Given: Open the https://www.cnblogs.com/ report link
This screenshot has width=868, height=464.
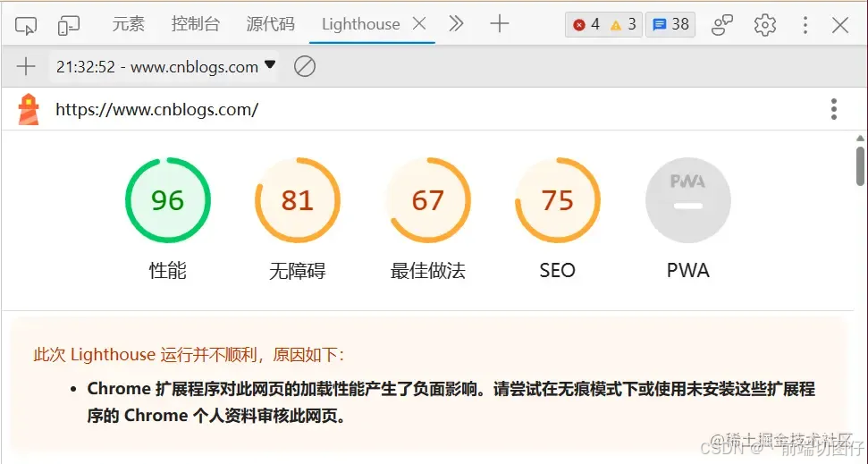Looking at the screenshot, I should point(157,110).
